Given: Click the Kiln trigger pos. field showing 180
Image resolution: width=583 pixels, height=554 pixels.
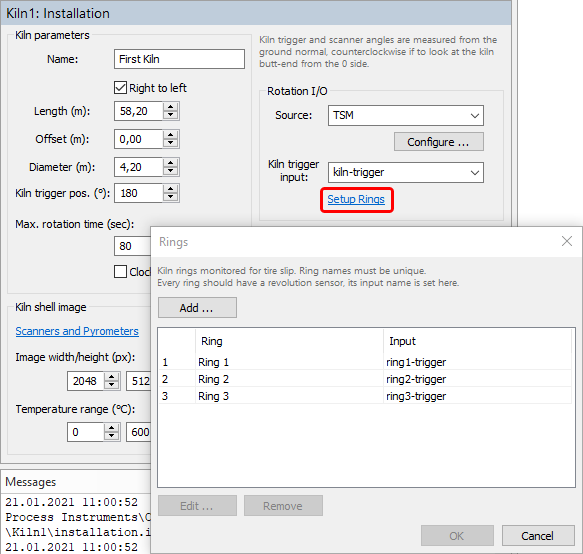Looking at the screenshot, I should 138,193.
